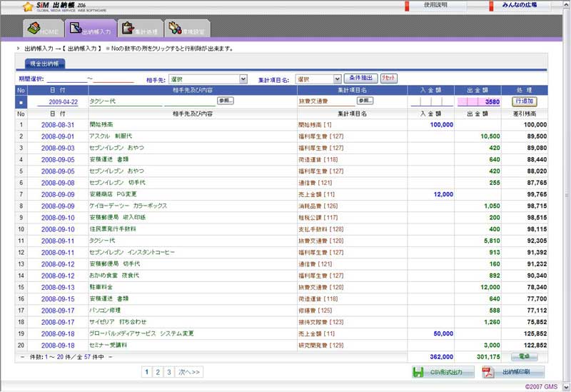Export ledger with CSV形式出力 button
Screen dimensions: 571x392
pyautogui.click(x=442, y=372)
